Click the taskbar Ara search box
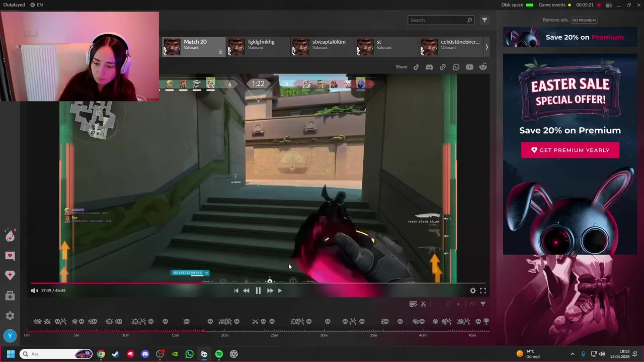This screenshot has height=362, width=644. pyautogui.click(x=56, y=354)
